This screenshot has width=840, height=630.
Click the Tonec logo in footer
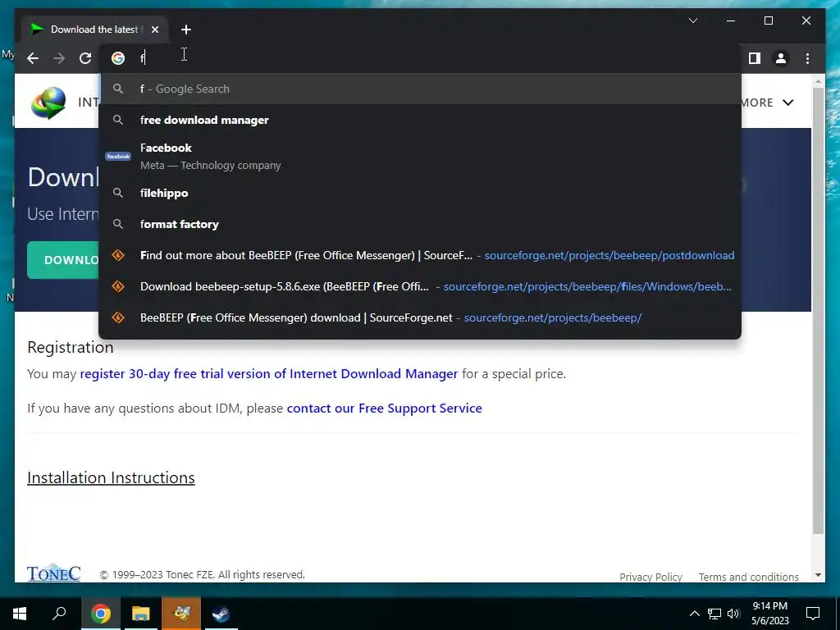53,573
